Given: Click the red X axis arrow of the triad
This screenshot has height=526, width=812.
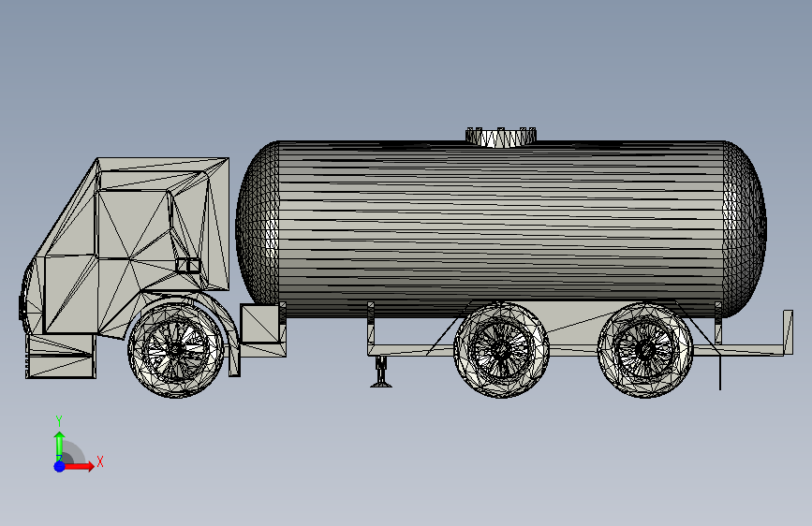Looking at the screenshot, I should click(x=79, y=466).
